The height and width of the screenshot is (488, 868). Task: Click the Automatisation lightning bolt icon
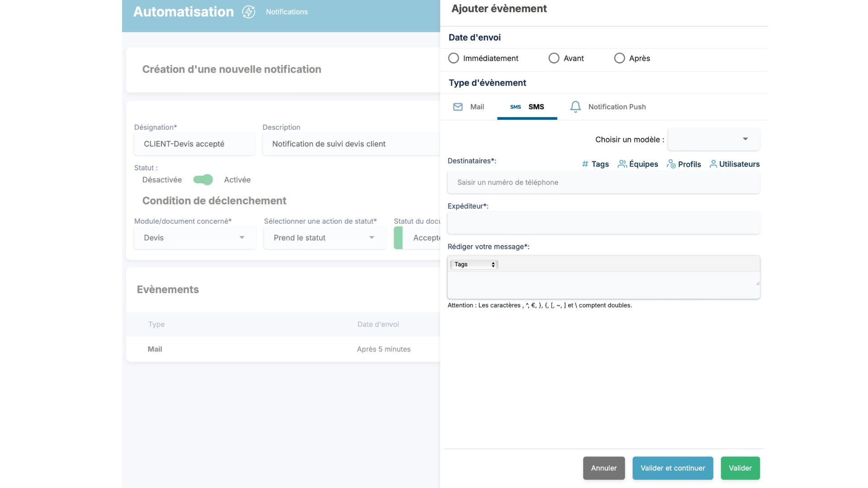pos(249,12)
